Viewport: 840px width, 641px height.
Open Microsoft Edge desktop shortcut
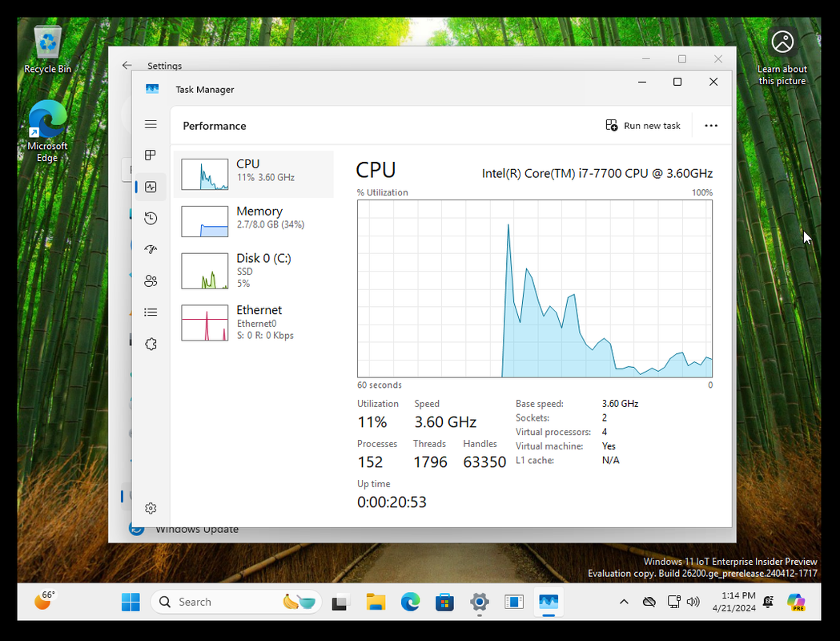click(x=47, y=131)
